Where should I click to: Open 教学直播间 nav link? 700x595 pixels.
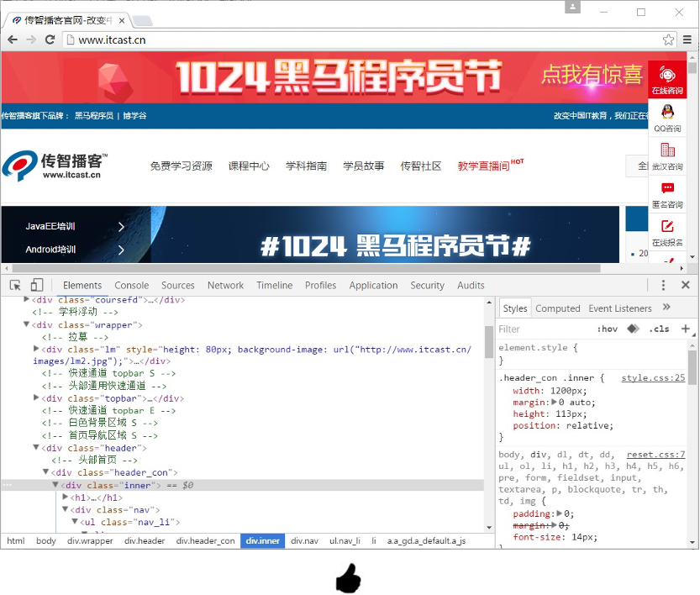(483, 166)
